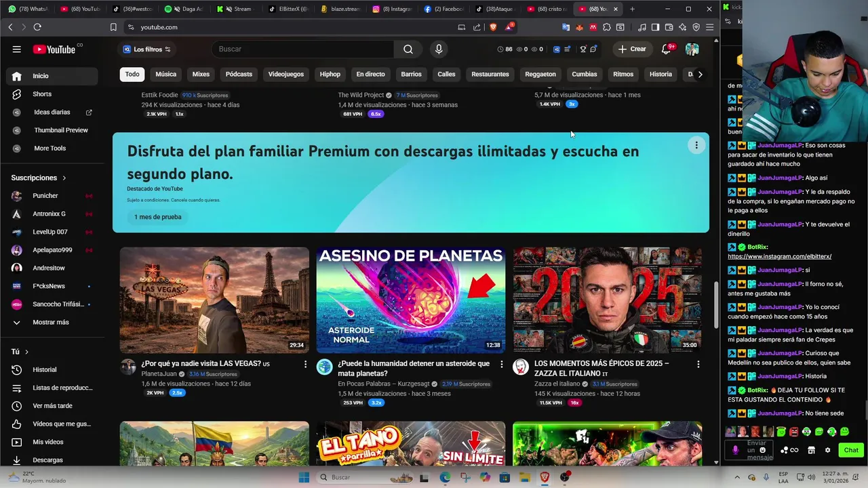Open Descargas in the sidebar

click(x=52, y=460)
